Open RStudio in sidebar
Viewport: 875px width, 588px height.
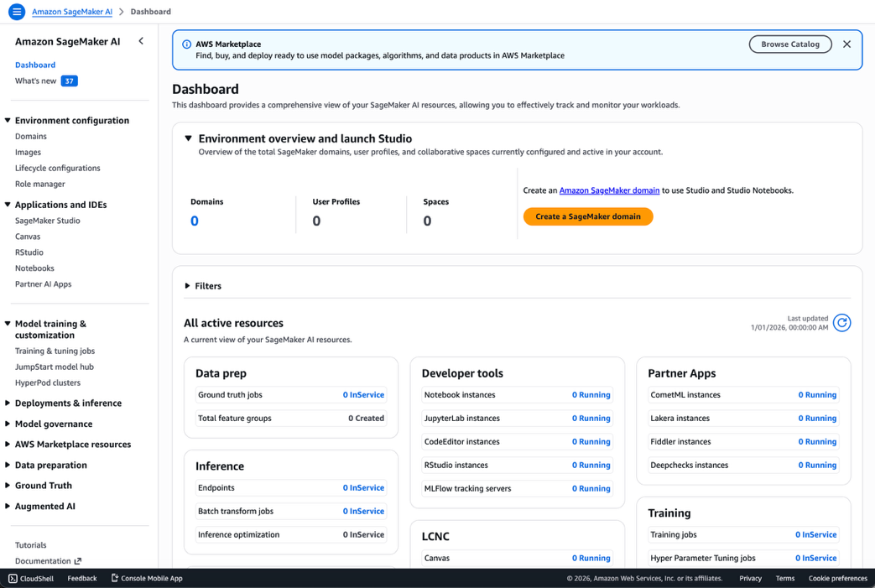(x=29, y=252)
